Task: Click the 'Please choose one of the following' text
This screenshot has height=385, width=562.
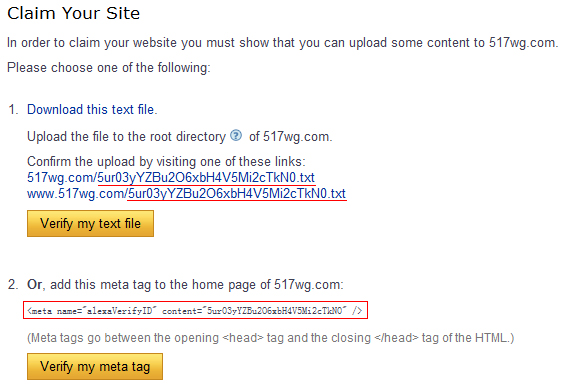Action: [109, 67]
